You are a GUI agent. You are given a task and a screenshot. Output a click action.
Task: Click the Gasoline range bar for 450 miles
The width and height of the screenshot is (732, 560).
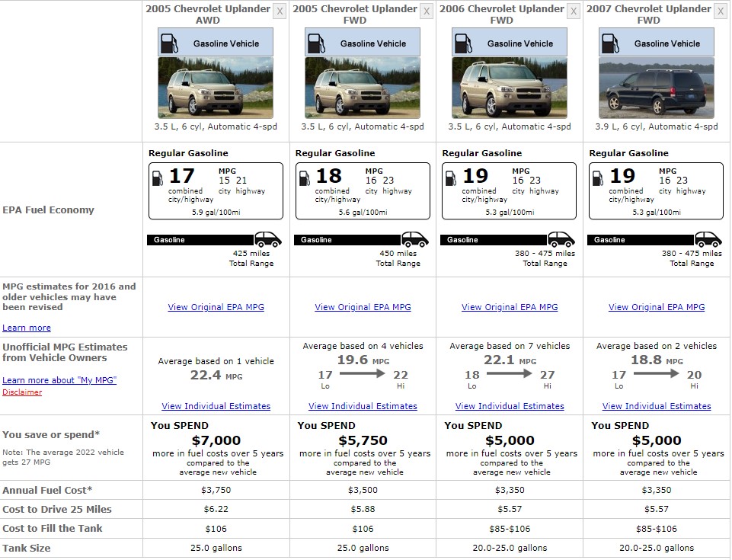pos(347,239)
